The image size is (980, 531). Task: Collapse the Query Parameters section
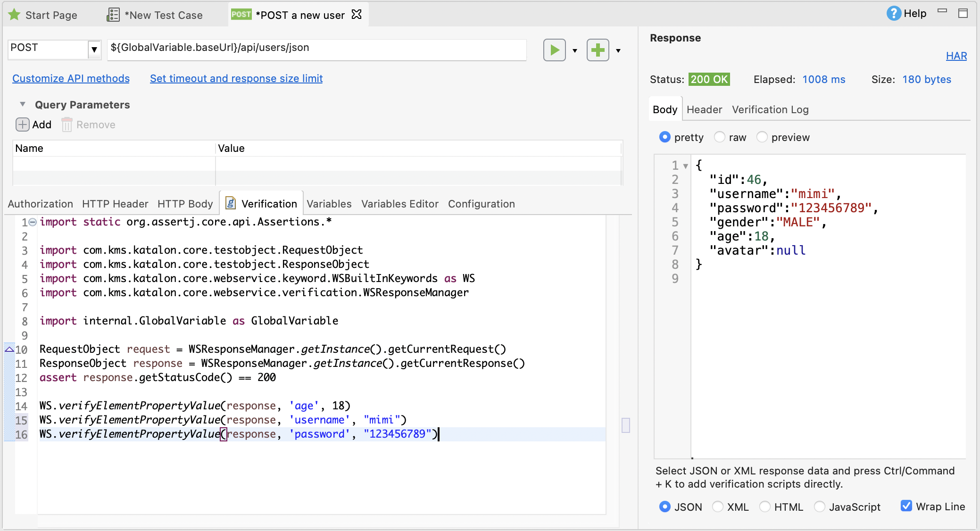[x=22, y=104]
